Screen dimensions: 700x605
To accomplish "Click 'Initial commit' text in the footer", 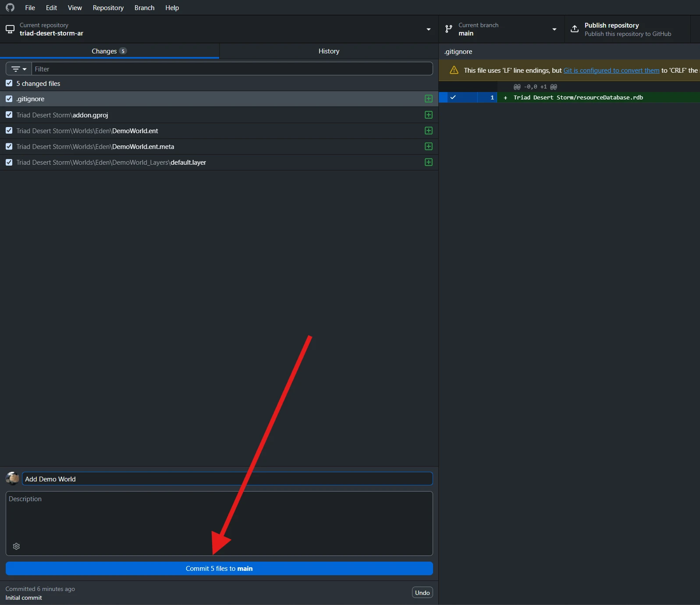I will pyautogui.click(x=24, y=598).
